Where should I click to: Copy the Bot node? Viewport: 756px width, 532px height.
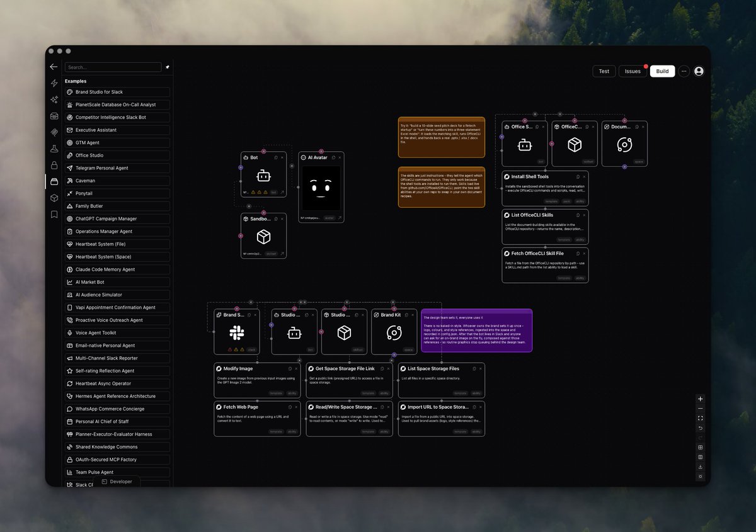coord(276,157)
